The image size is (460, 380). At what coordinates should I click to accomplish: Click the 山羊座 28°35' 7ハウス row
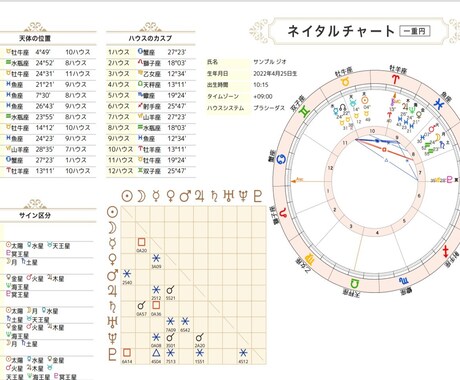click(x=48, y=149)
